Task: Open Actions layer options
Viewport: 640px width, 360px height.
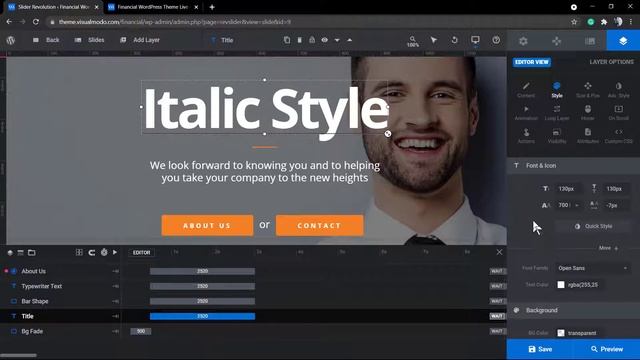Action: [526, 136]
